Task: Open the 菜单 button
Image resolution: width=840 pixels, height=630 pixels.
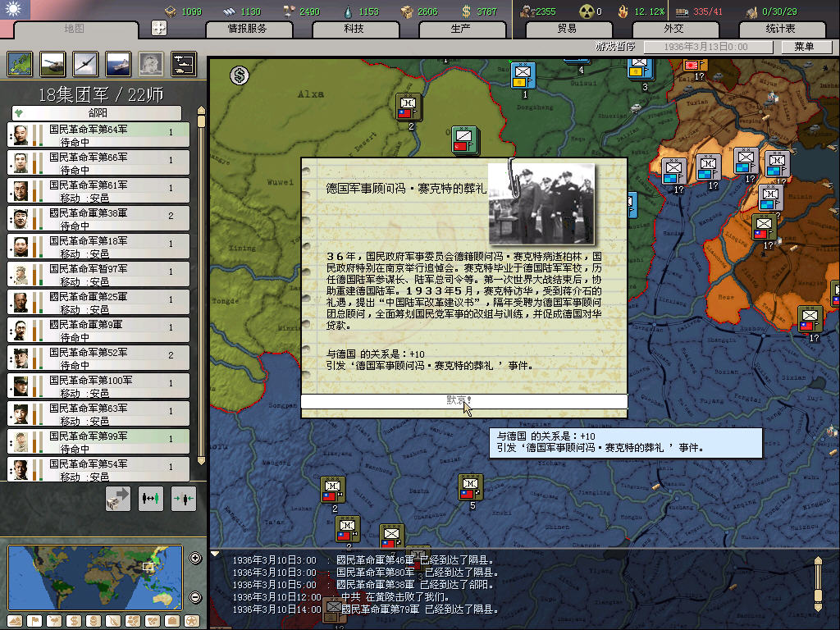Action: point(806,47)
